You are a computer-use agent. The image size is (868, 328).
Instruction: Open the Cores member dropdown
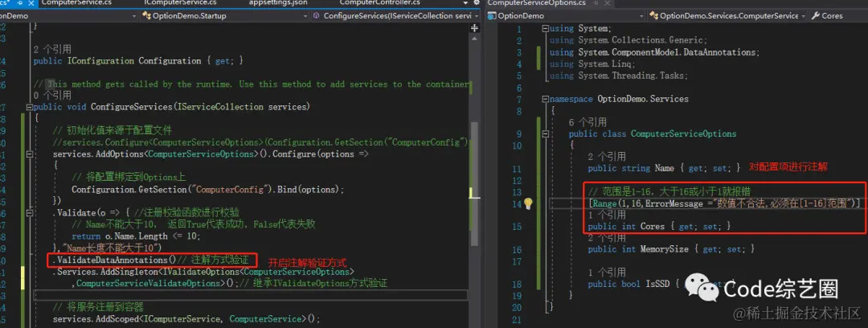[x=838, y=15]
